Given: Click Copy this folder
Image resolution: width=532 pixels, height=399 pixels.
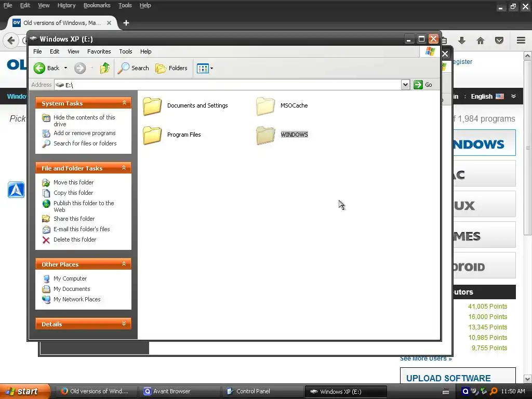Looking at the screenshot, I should coord(73,193).
